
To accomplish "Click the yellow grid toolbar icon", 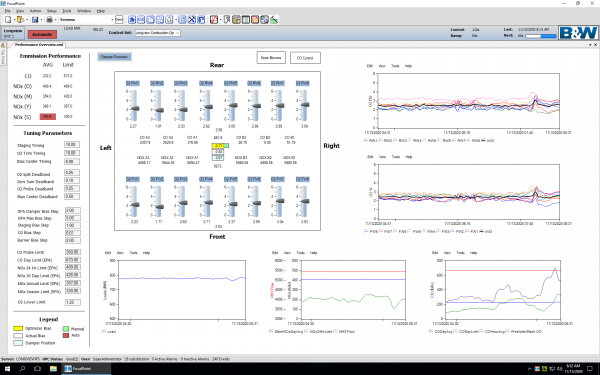I will (236, 20).
